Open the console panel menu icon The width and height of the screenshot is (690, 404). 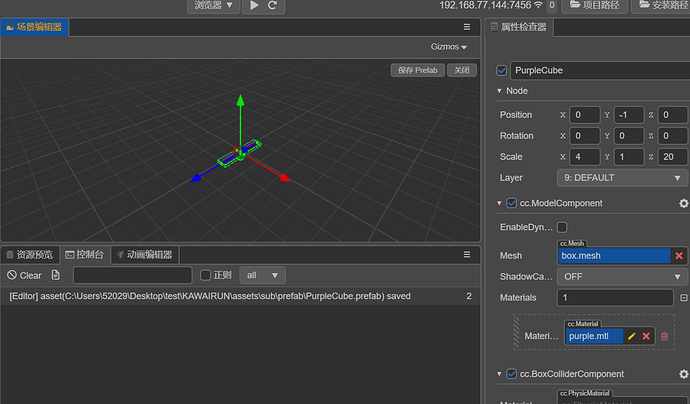[x=467, y=254]
